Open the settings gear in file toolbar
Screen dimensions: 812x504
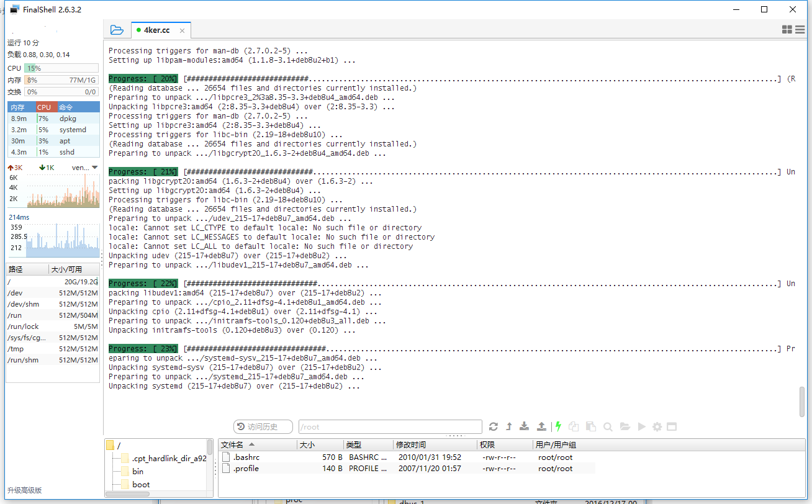[657, 426]
